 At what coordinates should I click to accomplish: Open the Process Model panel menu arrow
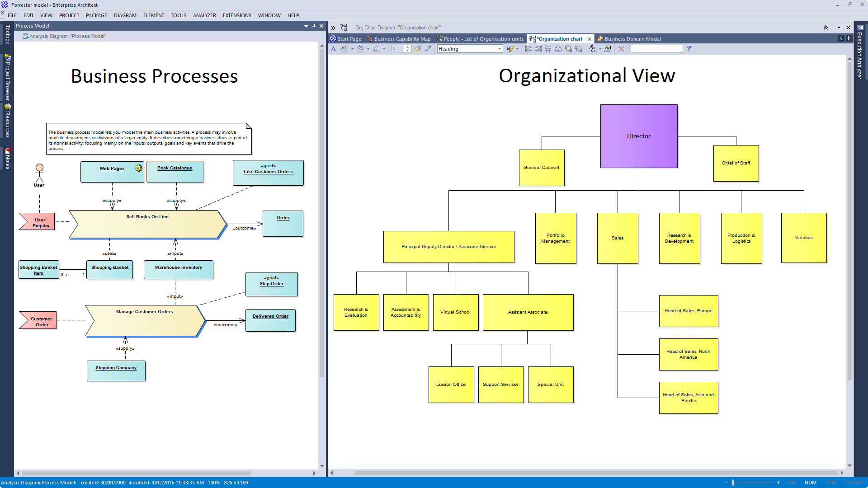click(x=306, y=26)
